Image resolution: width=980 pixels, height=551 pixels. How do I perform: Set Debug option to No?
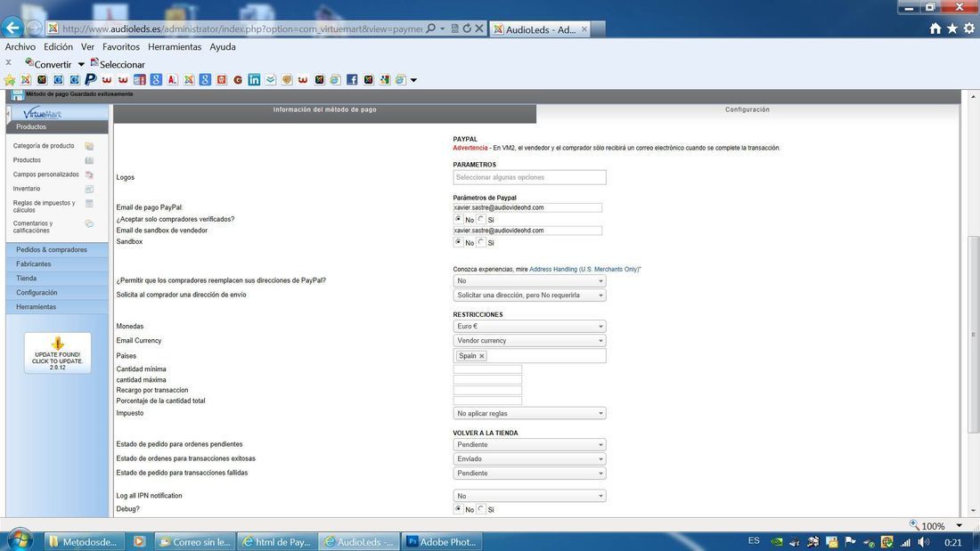tap(459, 509)
